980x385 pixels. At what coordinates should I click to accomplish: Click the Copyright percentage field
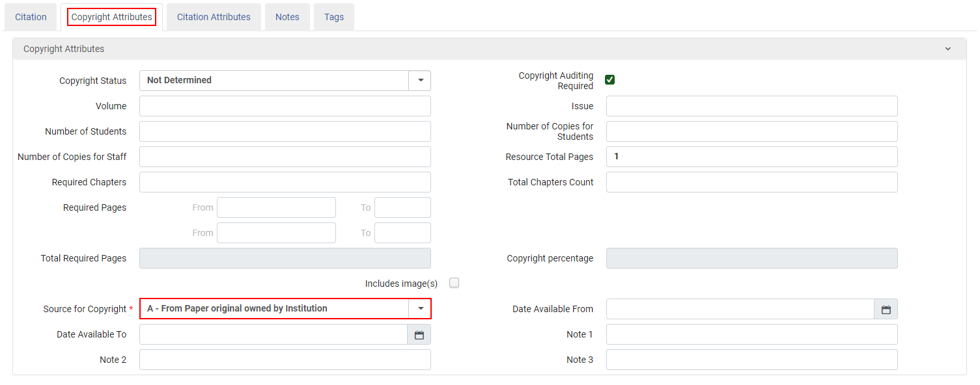coord(752,258)
